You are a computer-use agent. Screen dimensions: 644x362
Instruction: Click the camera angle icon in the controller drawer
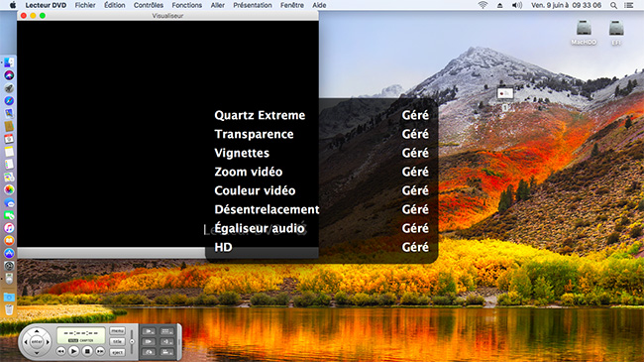click(x=166, y=352)
